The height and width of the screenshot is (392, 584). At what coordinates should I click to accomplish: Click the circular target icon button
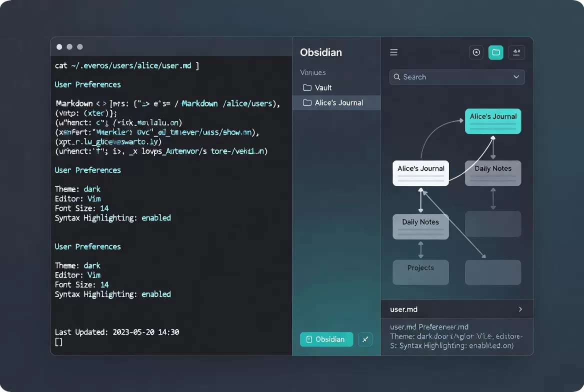pos(476,52)
